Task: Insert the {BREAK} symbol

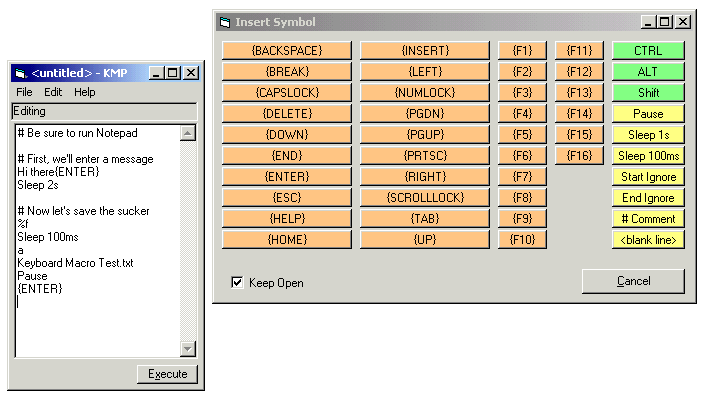Action: [x=287, y=71]
